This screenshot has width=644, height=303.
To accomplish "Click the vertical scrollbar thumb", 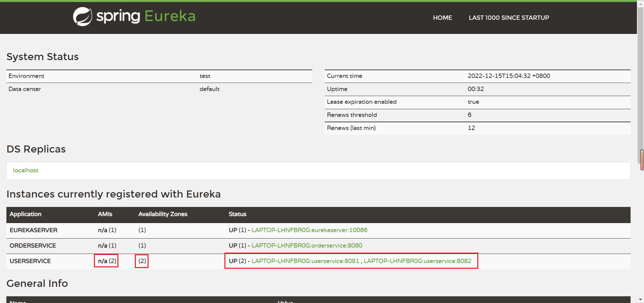I will coord(642,159).
